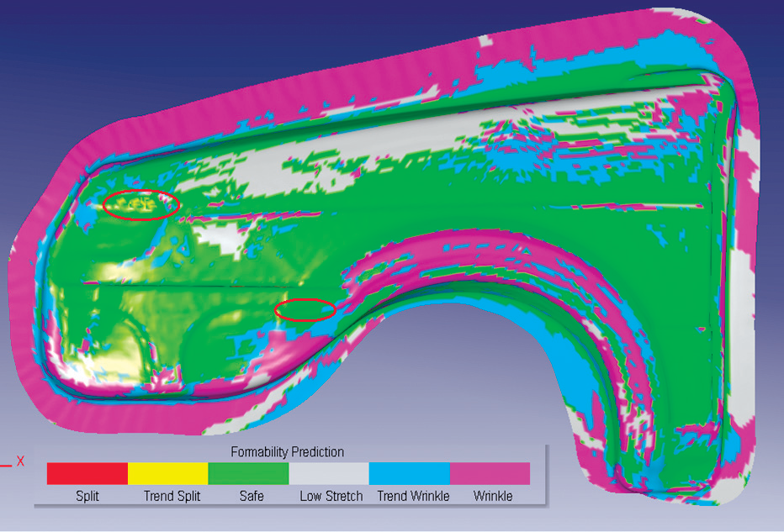Pick the green Safe legend swatch
Viewport: 784px width, 532px height.
point(248,473)
